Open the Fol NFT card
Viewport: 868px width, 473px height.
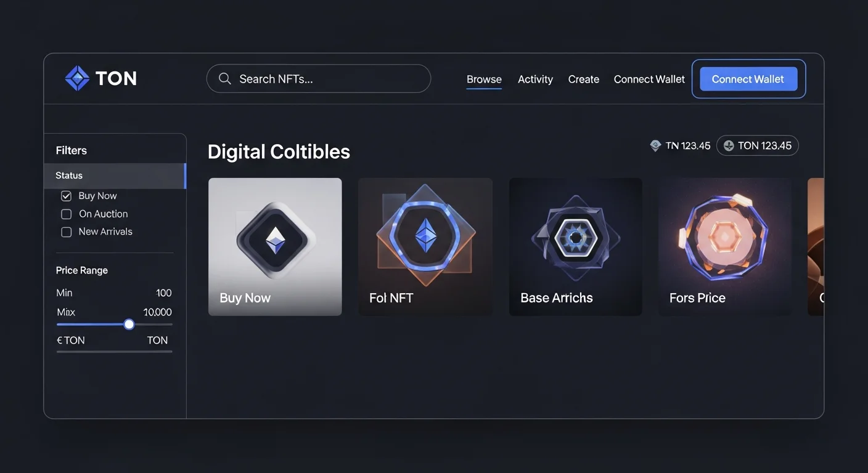coord(425,247)
